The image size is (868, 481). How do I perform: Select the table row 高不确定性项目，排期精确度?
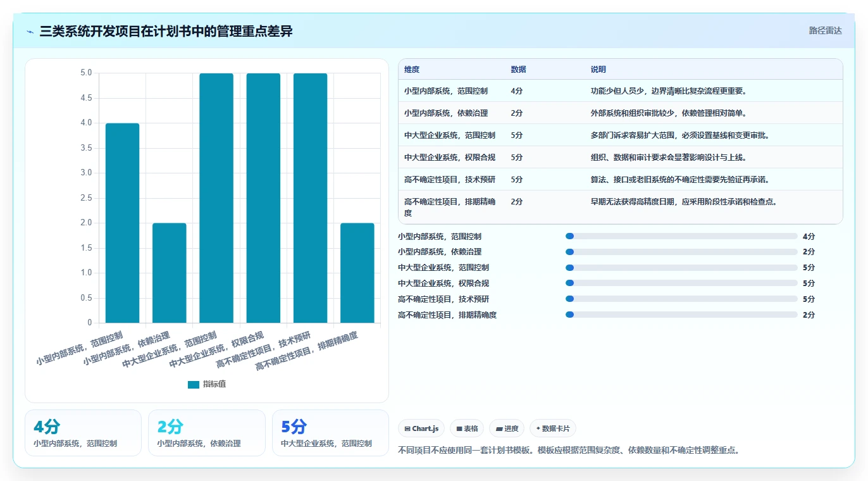(x=621, y=207)
